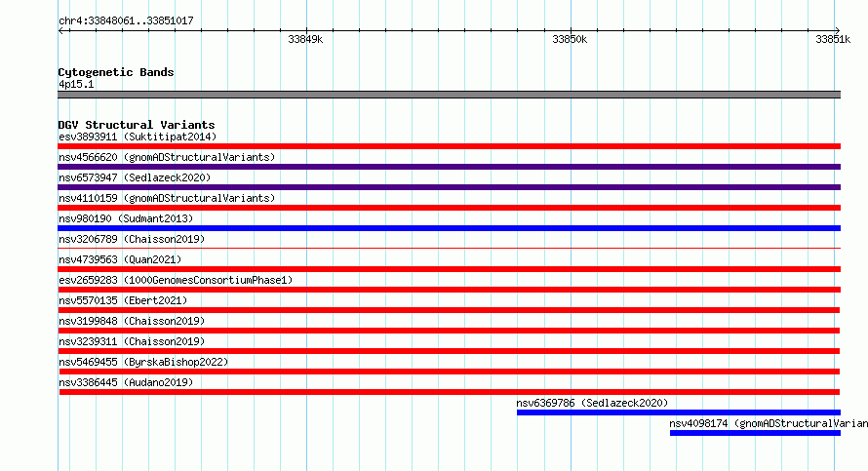Select the short blue bar of nsv6369786

tap(679, 412)
